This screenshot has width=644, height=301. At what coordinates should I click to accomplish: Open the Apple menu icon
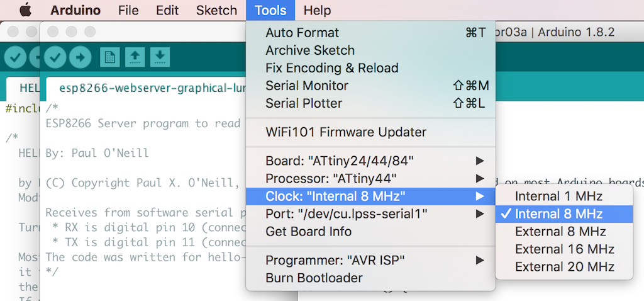point(25,11)
